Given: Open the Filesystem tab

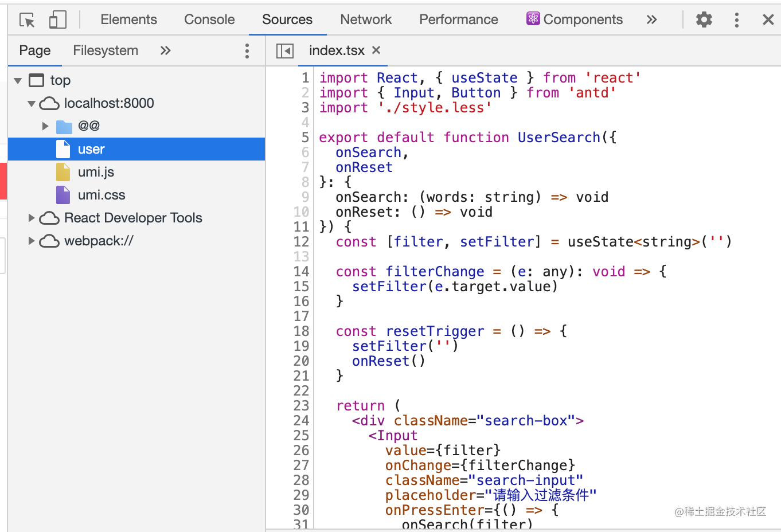Looking at the screenshot, I should [x=105, y=50].
